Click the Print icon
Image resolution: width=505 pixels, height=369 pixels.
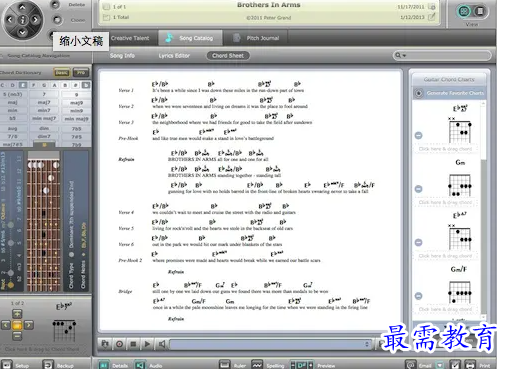pos(470,365)
